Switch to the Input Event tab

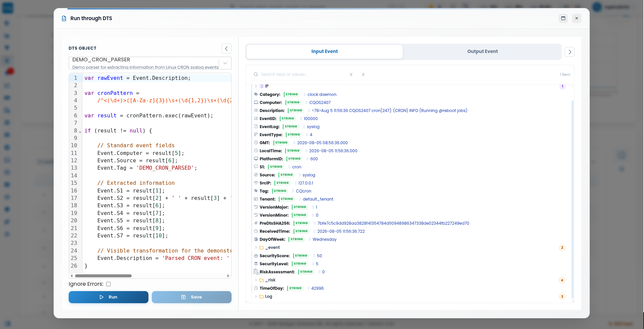324,52
